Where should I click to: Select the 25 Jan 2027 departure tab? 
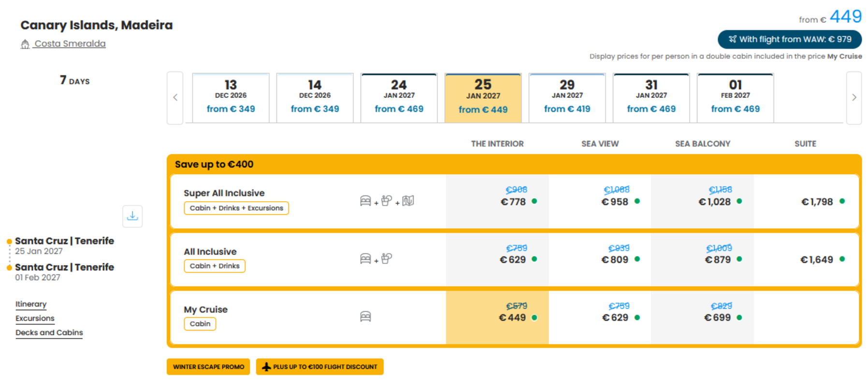(483, 98)
